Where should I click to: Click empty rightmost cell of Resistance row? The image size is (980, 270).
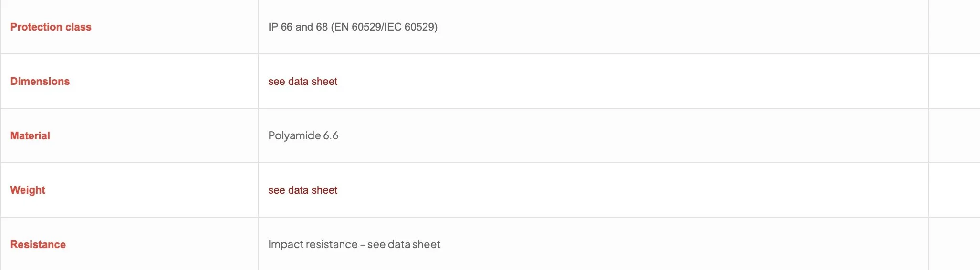(954, 245)
